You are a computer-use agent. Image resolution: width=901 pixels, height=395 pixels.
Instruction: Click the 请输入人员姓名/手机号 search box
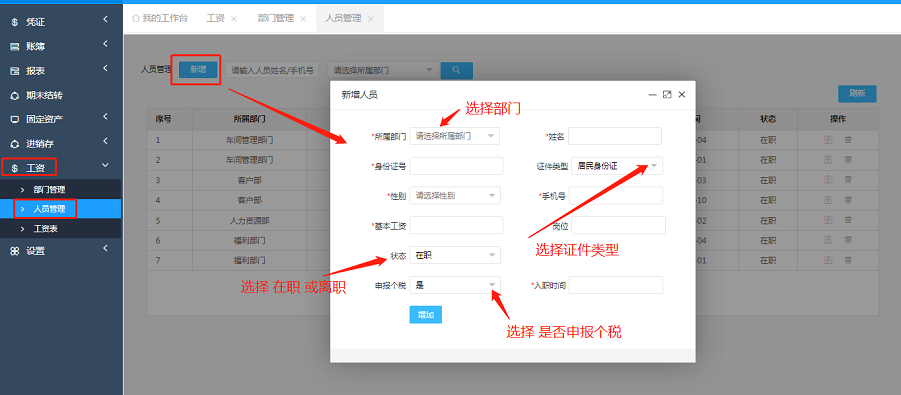pos(272,70)
